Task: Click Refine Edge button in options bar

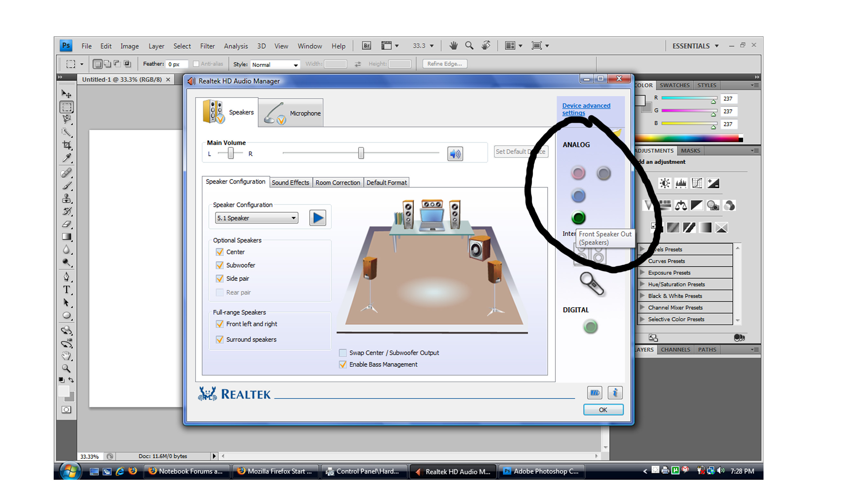Action: (x=445, y=64)
